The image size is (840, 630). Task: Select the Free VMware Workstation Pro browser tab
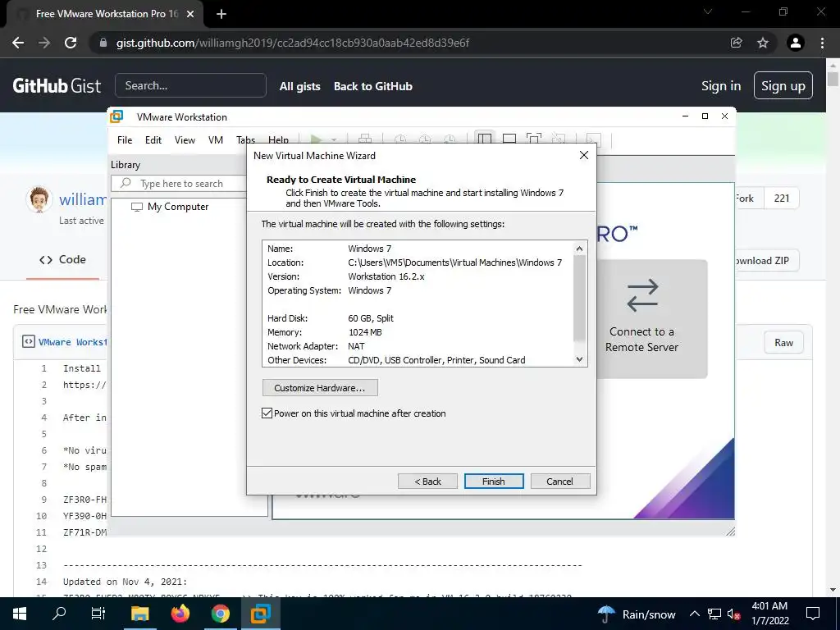(106, 14)
